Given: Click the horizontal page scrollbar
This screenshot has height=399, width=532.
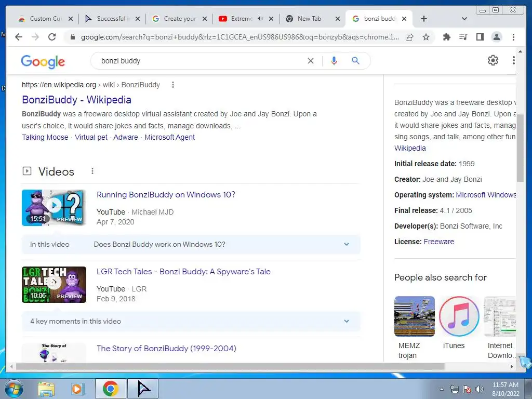Looking at the screenshot, I should coord(230,366).
